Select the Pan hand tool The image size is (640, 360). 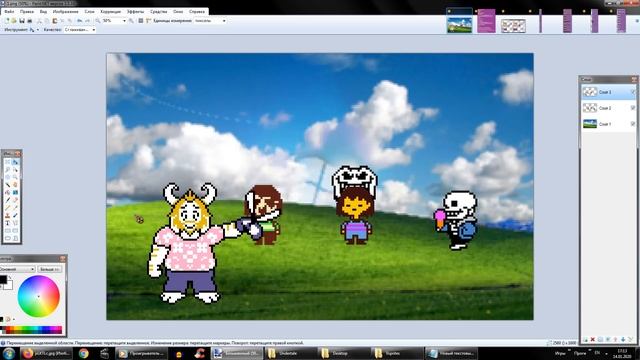pyautogui.click(x=15, y=184)
